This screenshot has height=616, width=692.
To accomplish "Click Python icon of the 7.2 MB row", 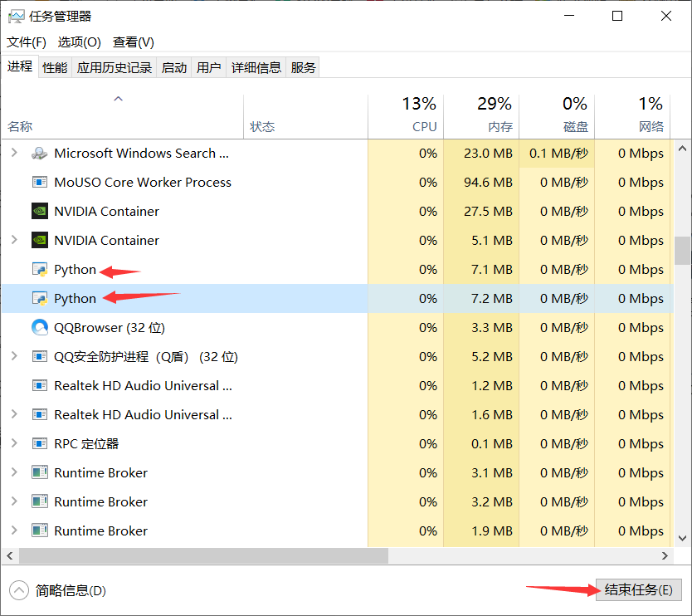I will click(40, 299).
